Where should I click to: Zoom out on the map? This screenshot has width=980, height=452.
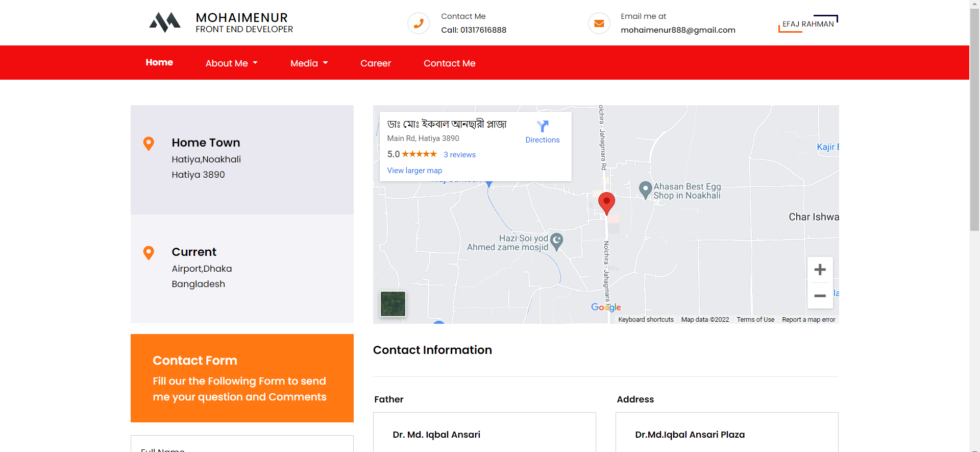point(820,296)
